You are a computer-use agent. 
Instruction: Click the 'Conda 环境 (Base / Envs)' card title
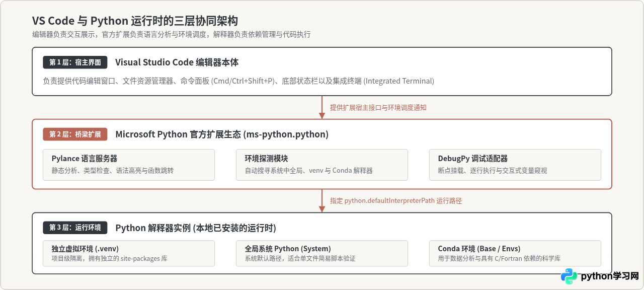coord(479,249)
